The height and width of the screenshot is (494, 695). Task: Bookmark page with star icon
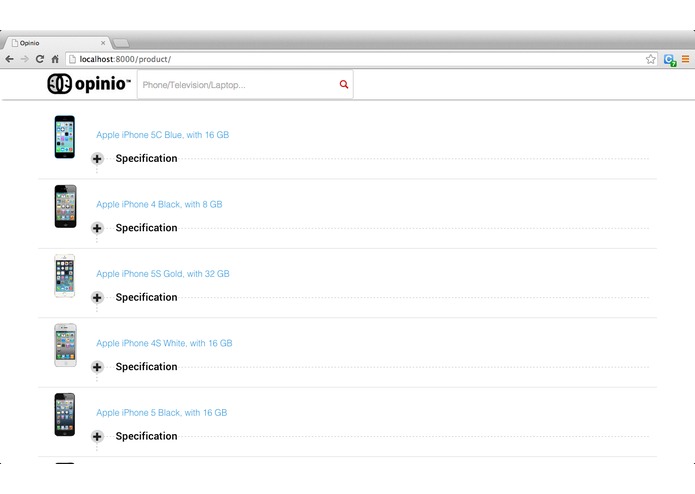pos(650,59)
